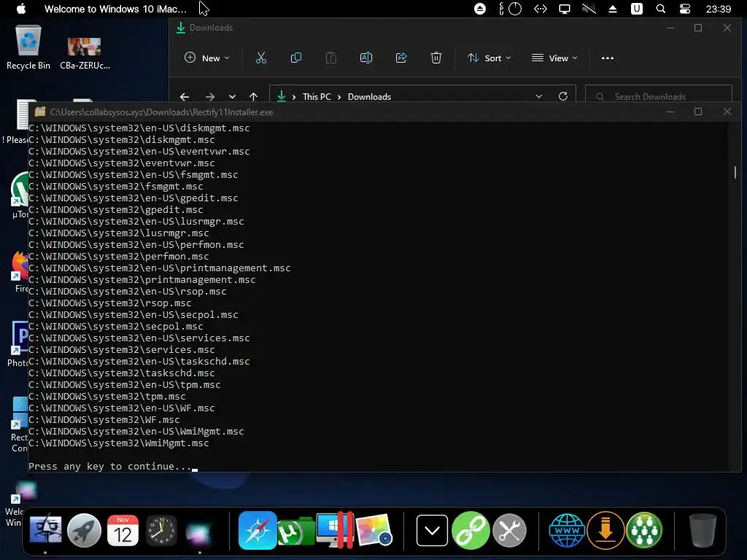This screenshot has height=560, width=747.
Task: Open the View dropdown in Downloads window
Action: 554,58
